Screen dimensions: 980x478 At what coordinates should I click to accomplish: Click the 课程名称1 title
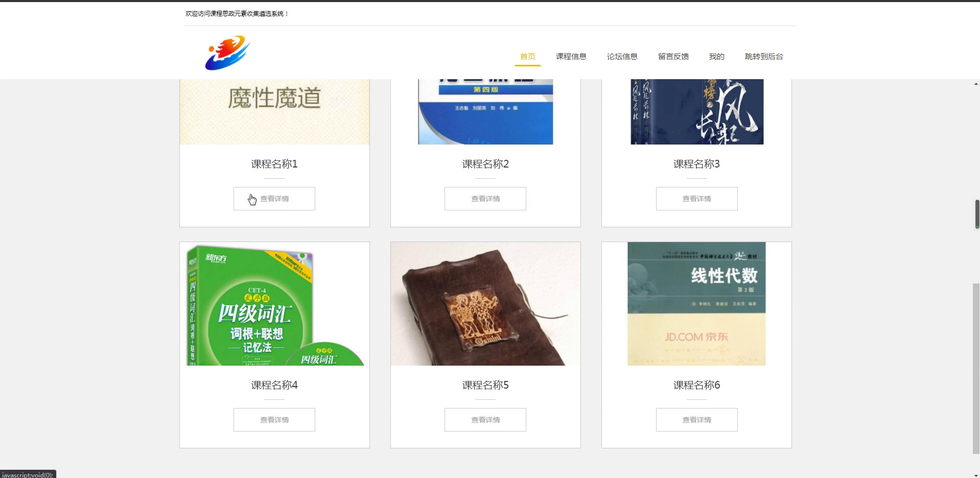pyautogui.click(x=274, y=164)
